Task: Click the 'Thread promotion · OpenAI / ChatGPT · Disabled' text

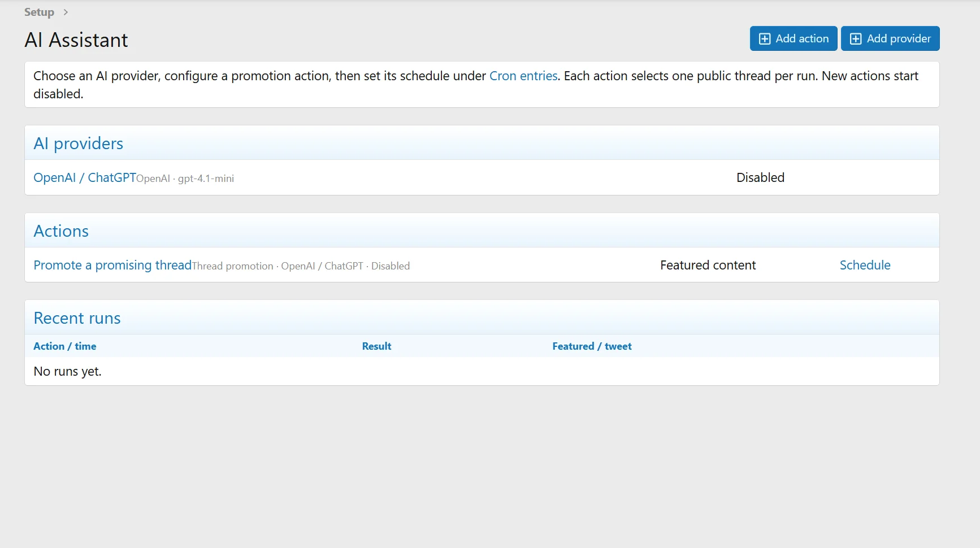Action: (x=301, y=266)
